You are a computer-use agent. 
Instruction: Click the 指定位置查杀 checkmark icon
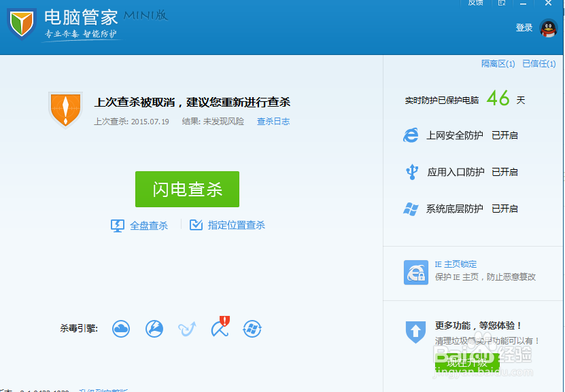[x=196, y=225]
